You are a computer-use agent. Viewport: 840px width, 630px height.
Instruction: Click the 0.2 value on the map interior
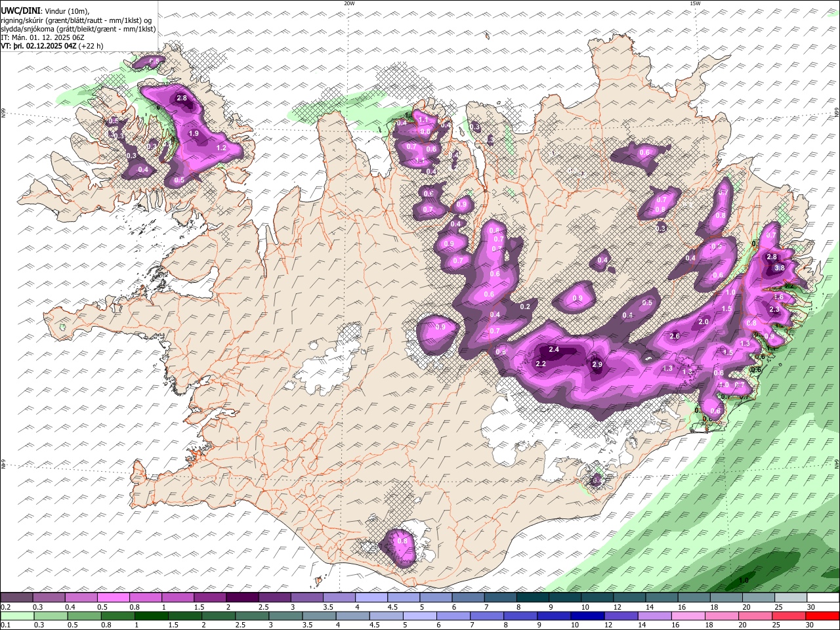(525, 306)
